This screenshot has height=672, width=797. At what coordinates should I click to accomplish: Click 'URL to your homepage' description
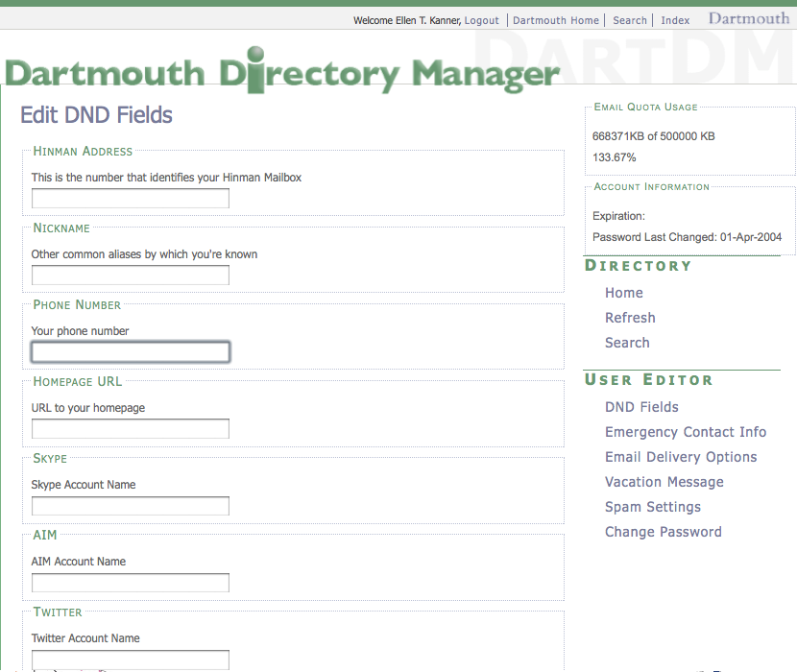pos(88,408)
